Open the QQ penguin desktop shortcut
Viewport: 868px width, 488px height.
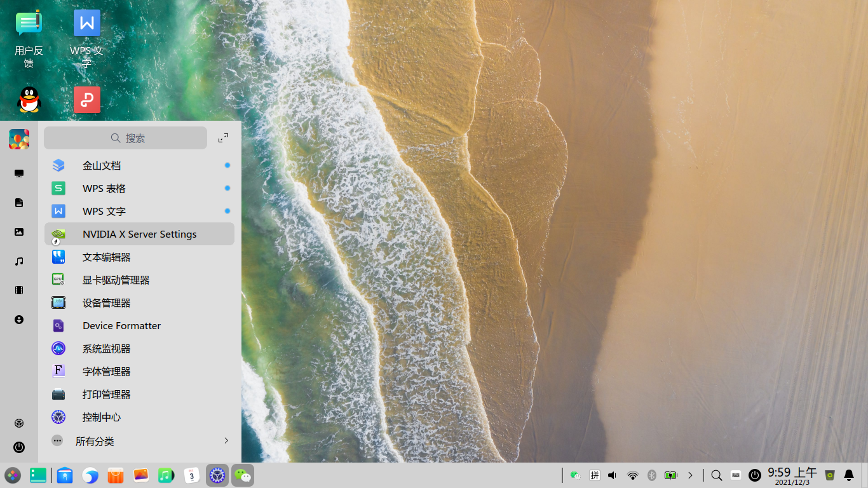[29, 100]
